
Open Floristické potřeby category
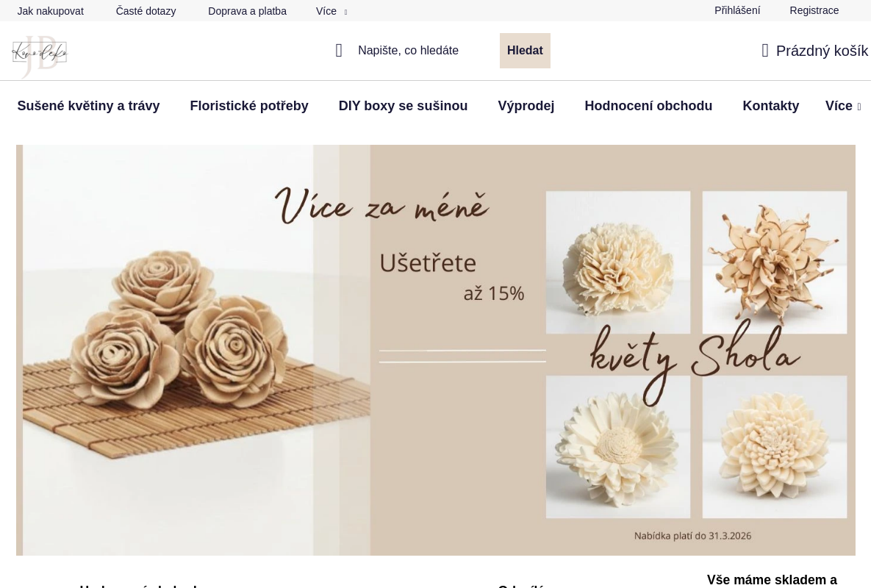click(x=249, y=106)
